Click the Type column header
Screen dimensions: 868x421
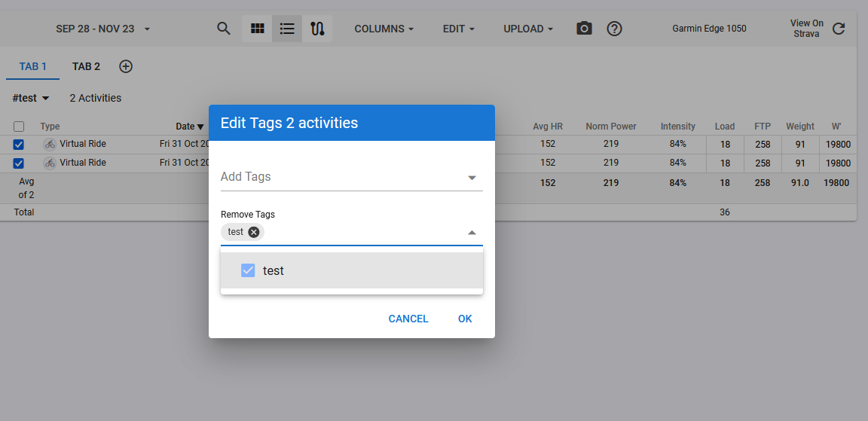pyautogui.click(x=50, y=126)
